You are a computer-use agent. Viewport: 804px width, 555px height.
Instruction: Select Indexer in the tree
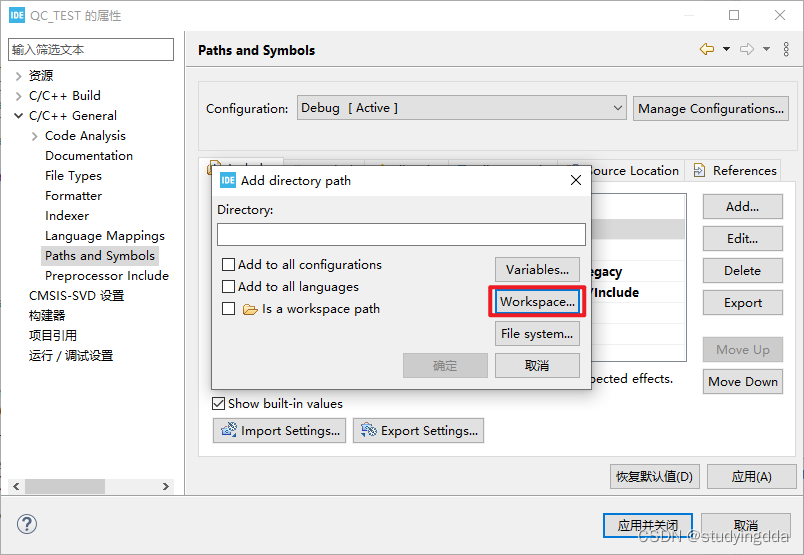67,216
